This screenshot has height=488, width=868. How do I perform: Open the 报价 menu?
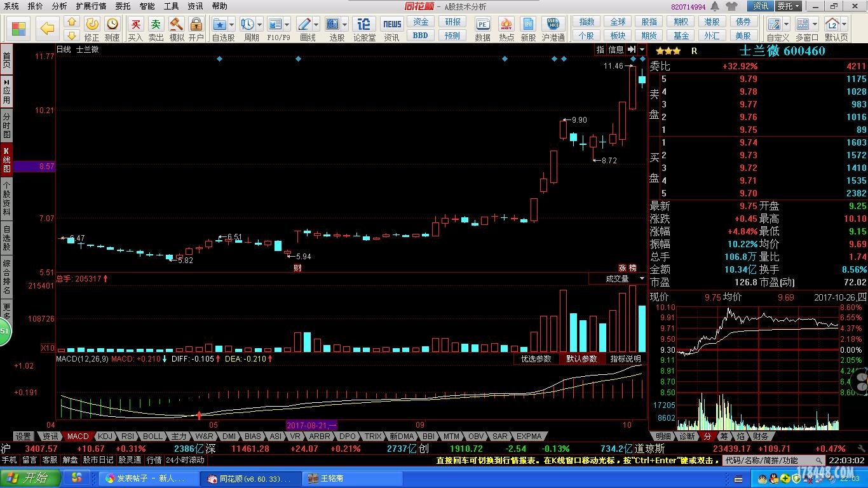point(36,6)
